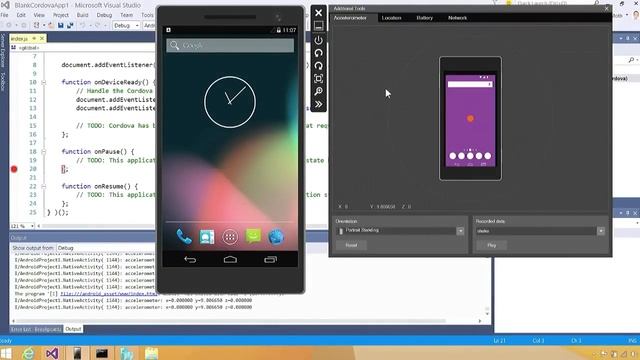Open the Team menu

[127, 15]
